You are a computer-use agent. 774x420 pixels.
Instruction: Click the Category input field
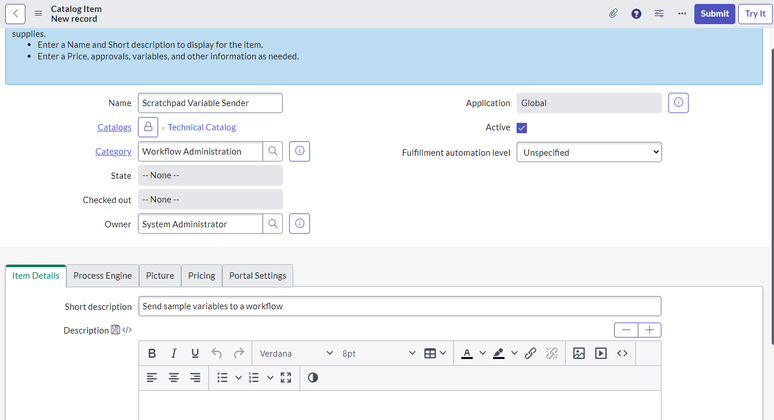200,151
